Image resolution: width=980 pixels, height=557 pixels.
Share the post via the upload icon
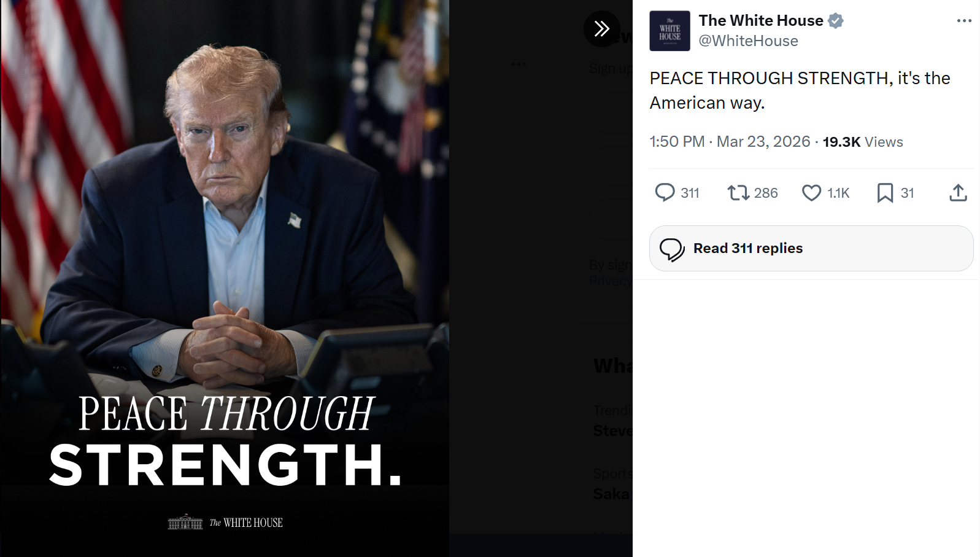click(958, 193)
